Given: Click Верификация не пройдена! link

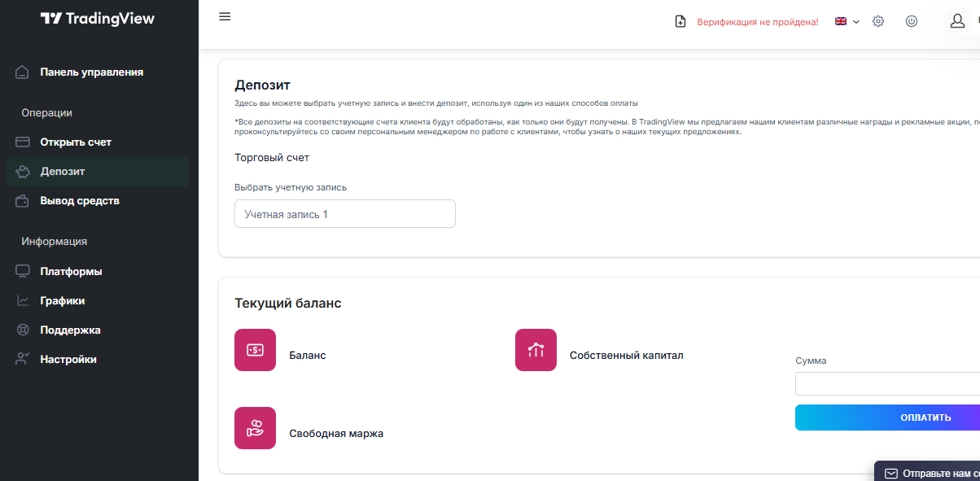Looking at the screenshot, I should coord(758,22).
